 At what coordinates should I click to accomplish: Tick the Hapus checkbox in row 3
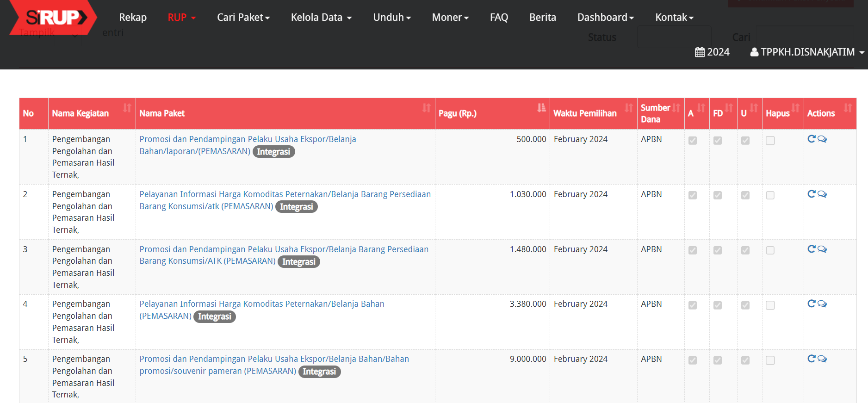(770, 250)
